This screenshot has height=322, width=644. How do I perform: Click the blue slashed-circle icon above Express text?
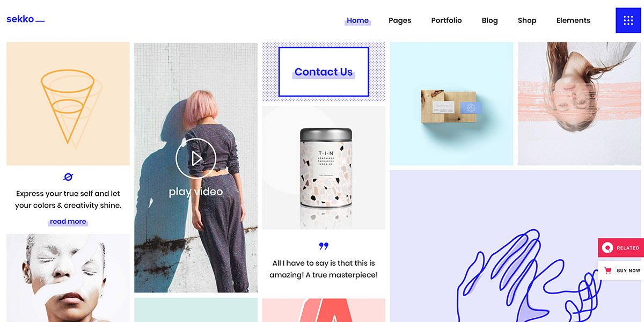(68, 177)
